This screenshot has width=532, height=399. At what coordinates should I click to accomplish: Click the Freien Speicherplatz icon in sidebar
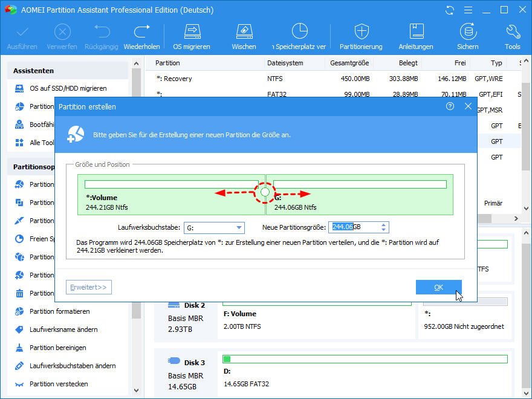pyautogui.click(x=19, y=239)
